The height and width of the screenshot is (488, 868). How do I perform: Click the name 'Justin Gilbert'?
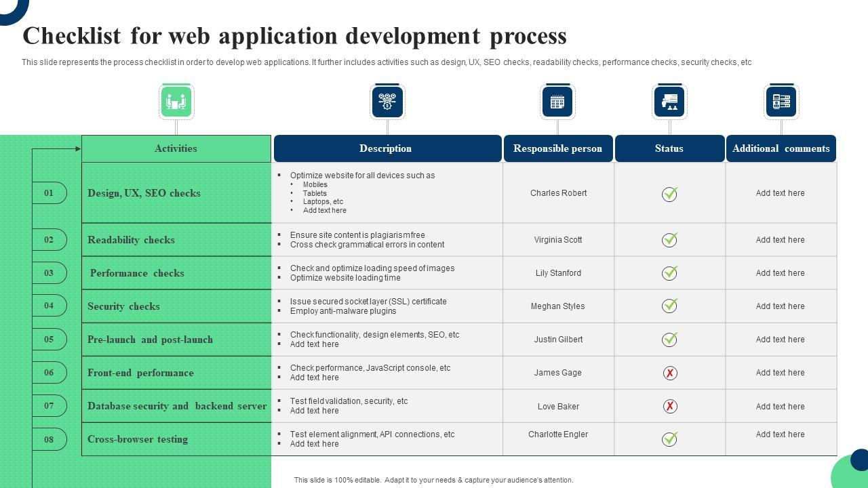[x=558, y=340]
